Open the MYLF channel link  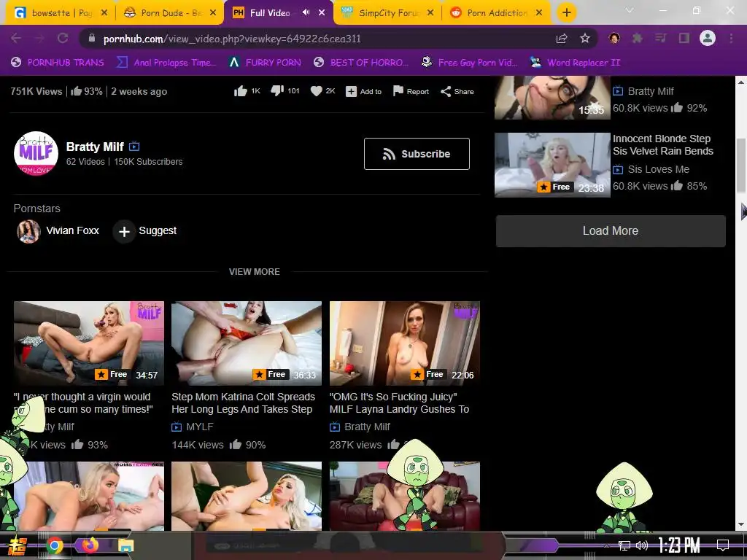point(200,427)
